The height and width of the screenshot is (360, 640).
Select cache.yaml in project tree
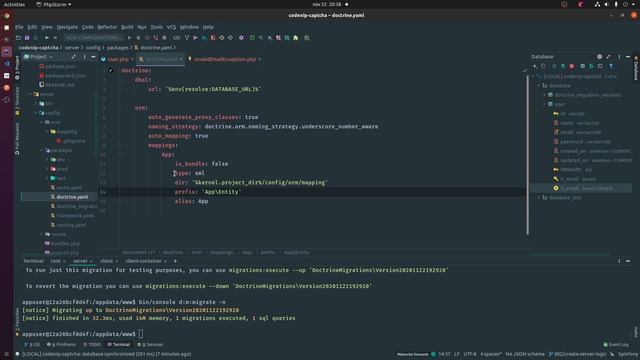(x=69, y=187)
